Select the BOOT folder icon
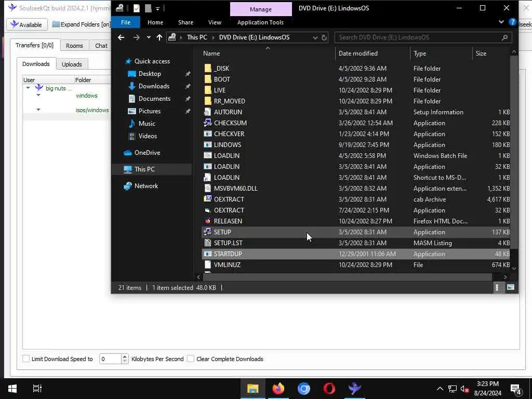This screenshot has height=399, width=532. 208,79
